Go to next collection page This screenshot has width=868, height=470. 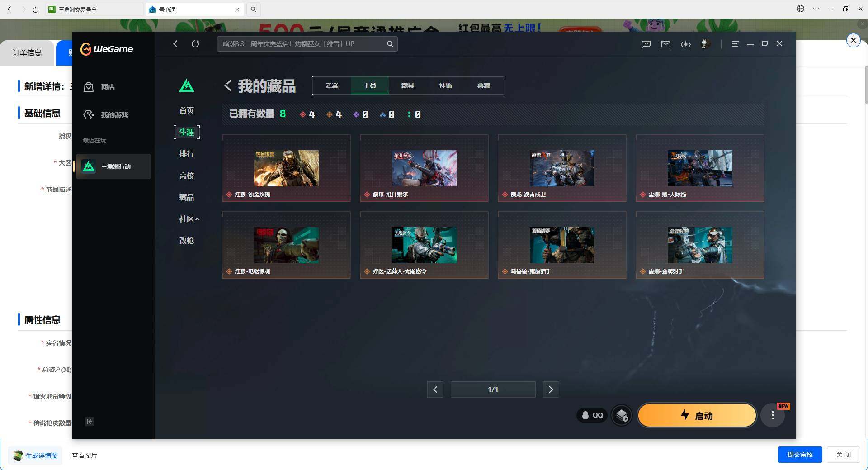point(551,389)
